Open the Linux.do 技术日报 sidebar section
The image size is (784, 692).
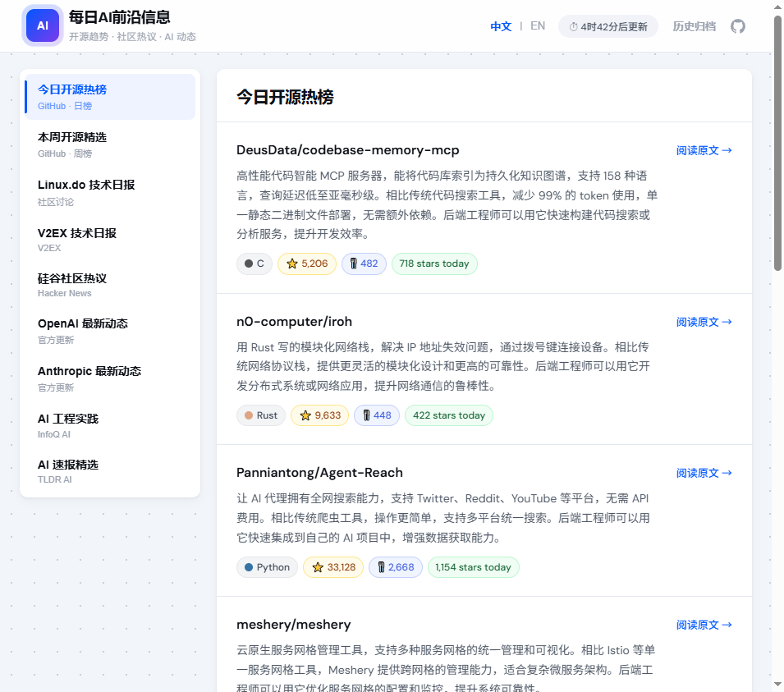(x=110, y=193)
